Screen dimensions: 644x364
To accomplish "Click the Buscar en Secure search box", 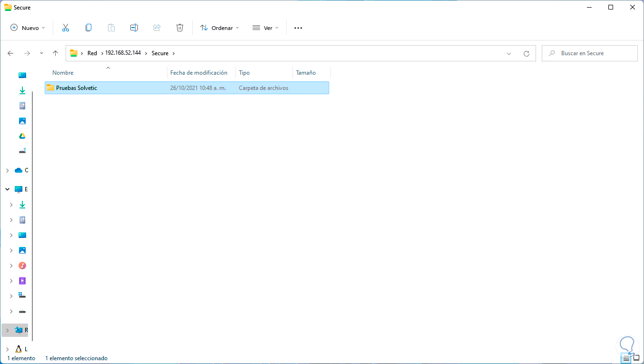I will click(x=590, y=53).
